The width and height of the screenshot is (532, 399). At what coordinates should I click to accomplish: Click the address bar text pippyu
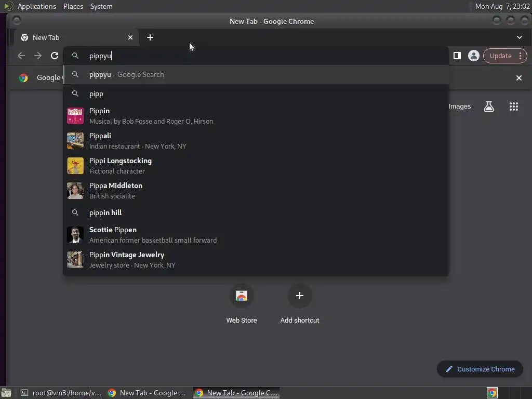click(x=100, y=56)
